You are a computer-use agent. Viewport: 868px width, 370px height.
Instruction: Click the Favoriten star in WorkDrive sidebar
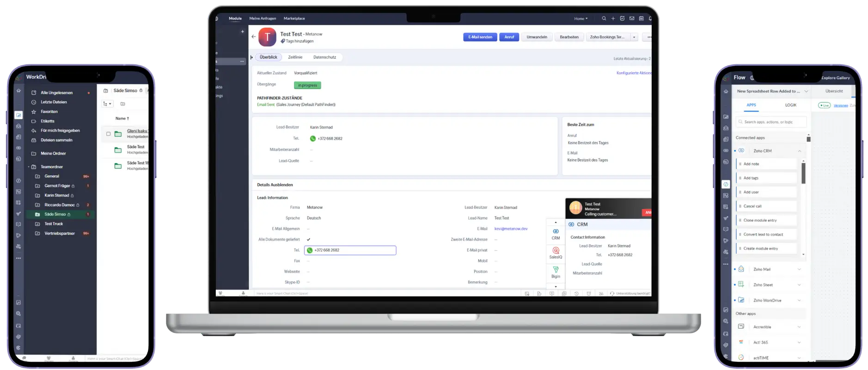click(x=34, y=112)
